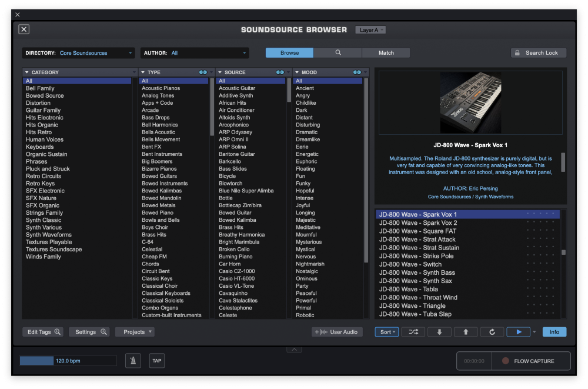Click the Mood column scrollbar

coord(366,170)
